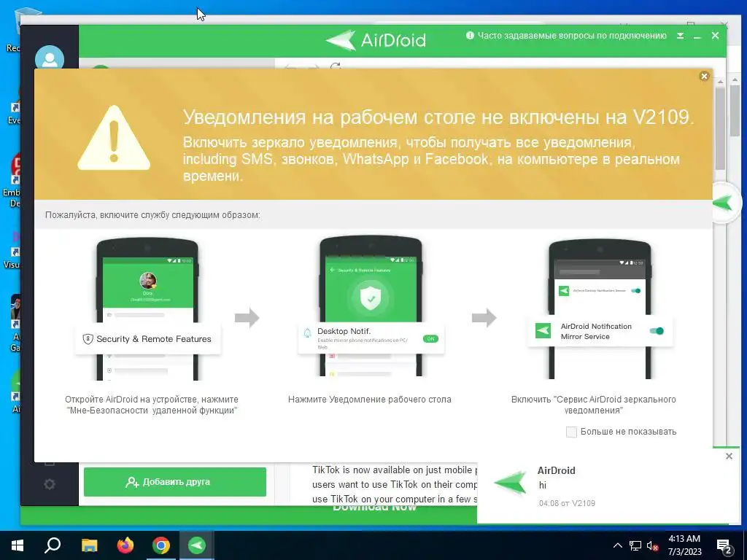Click the yellow warning triangle icon
Viewport: 747px width, 560px height.
[x=114, y=138]
